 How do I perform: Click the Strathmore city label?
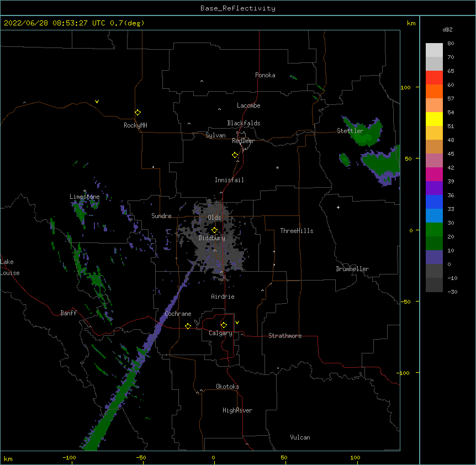(x=285, y=336)
